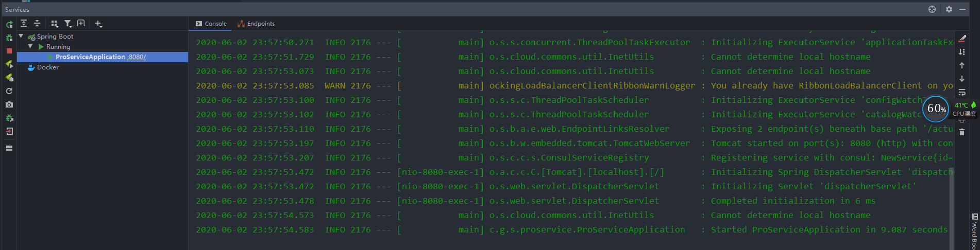Image resolution: width=980 pixels, height=250 pixels.
Task: Open the Services panel gear settings
Action: click(949, 9)
